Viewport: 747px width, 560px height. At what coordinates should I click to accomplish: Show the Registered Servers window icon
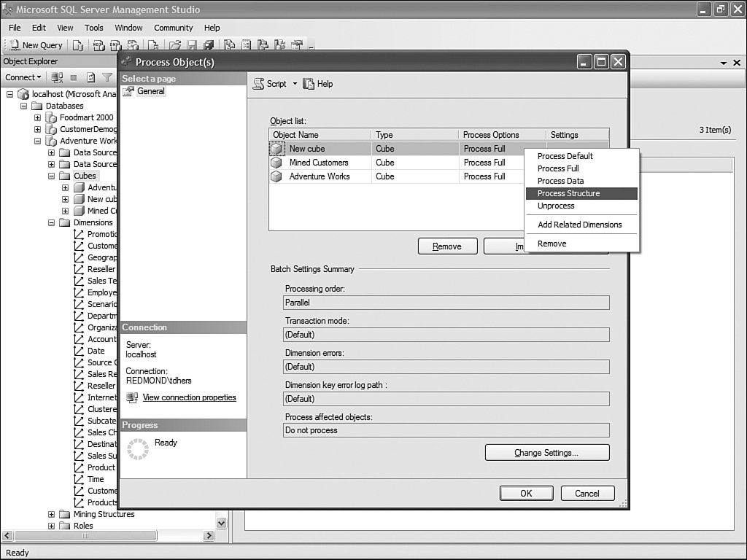230,45
